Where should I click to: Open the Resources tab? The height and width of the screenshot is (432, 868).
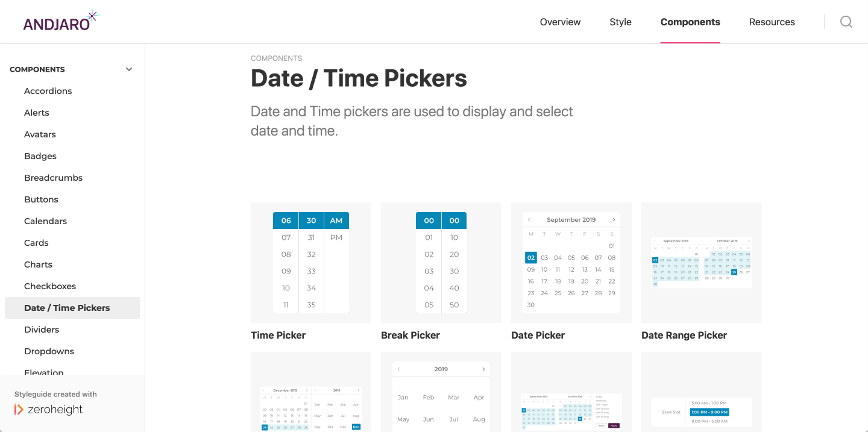pos(772,22)
